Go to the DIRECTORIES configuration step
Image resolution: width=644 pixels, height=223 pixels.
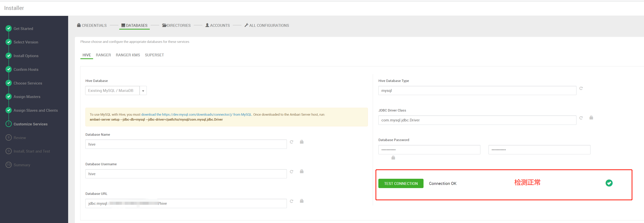coord(176,26)
